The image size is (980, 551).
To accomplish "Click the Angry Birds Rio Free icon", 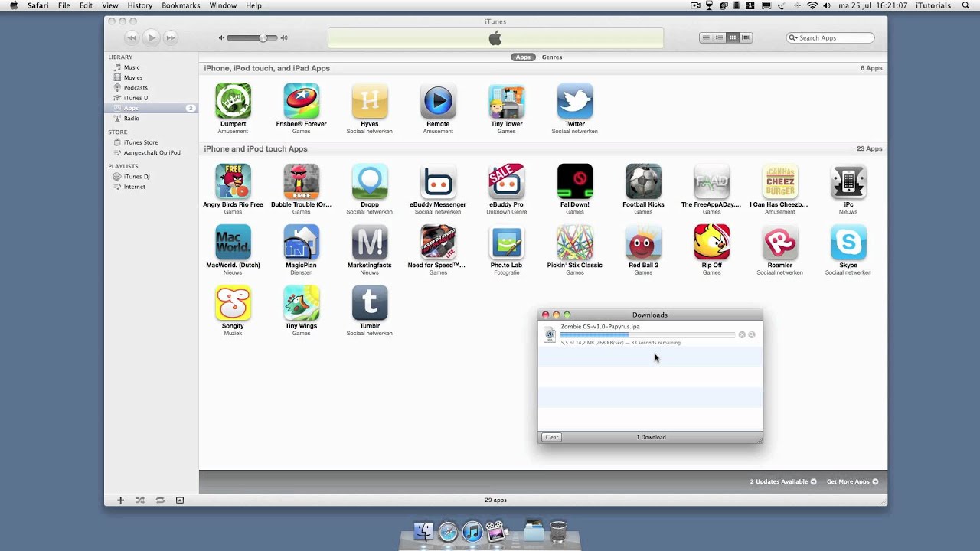I will (x=233, y=181).
